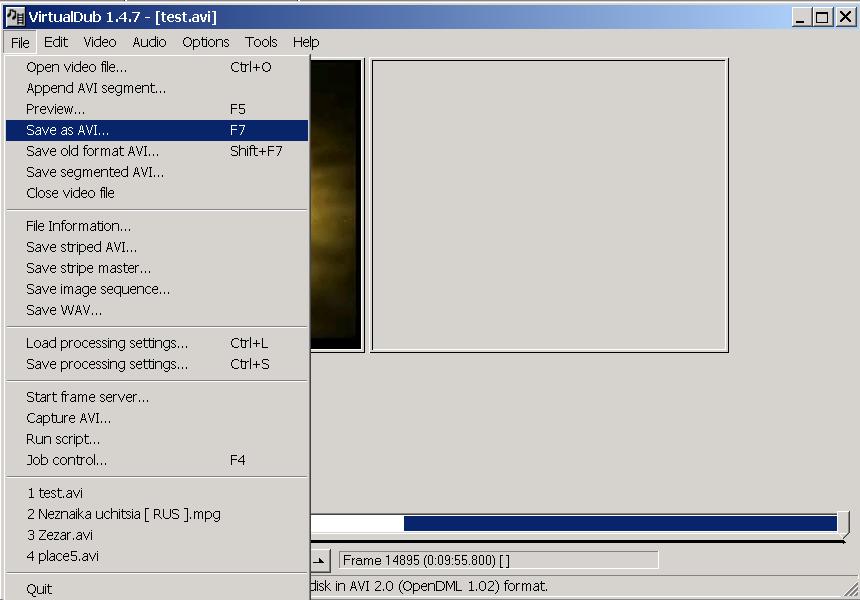
Task: Click the VirtualDub title bar app icon
Action: pos(15,17)
